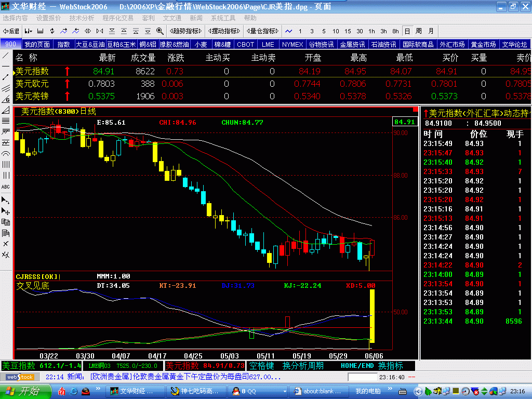Click the 06/06 date marker on axis
The height and width of the screenshot is (399, 532).
tap(374, 356)
